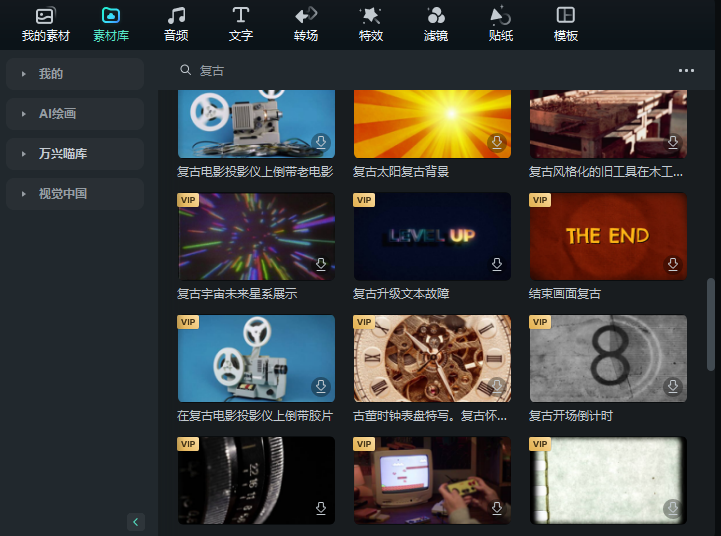Download the camera lens clip
This screenshot has height=536, width=721.
click(321, 508)
